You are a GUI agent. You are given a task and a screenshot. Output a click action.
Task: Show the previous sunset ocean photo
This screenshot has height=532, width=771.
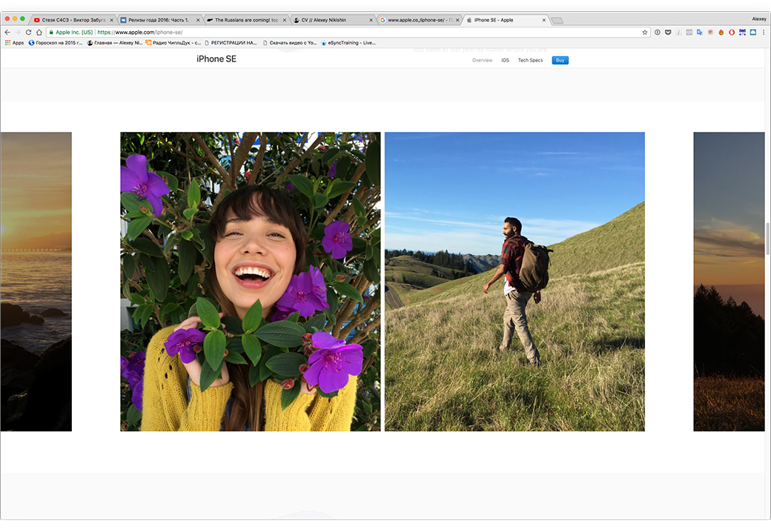(x=36, y=282)
